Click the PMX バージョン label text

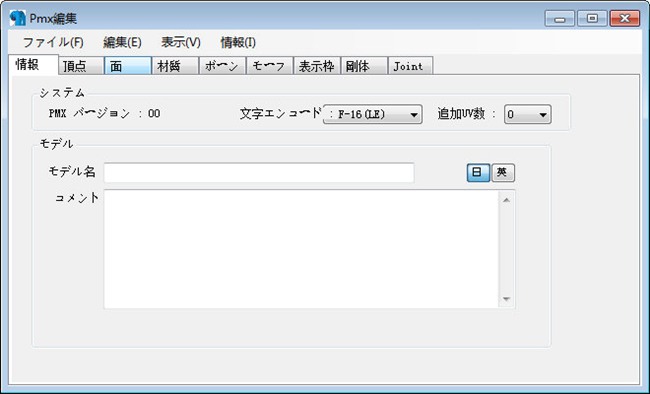(89, 114)
